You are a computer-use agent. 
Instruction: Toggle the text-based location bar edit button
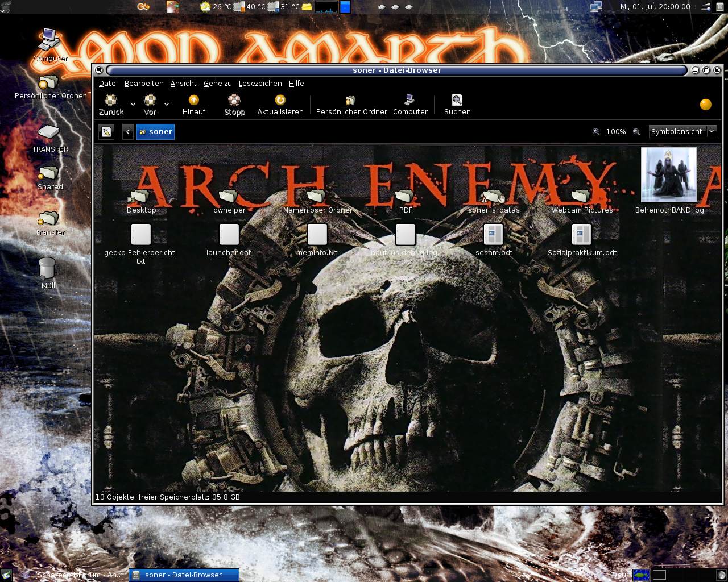[x=106, y=132]
